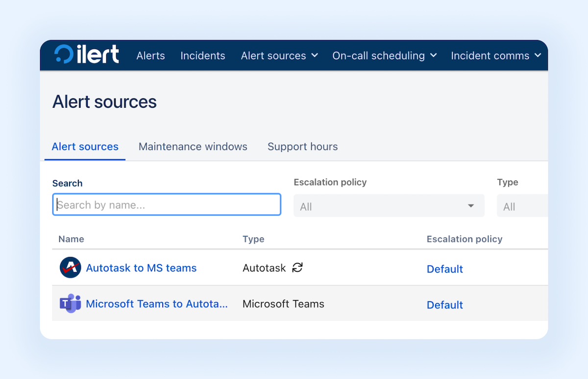Go to the Incidents page
This screenshot has width=588, height=379.
(202, 55)
